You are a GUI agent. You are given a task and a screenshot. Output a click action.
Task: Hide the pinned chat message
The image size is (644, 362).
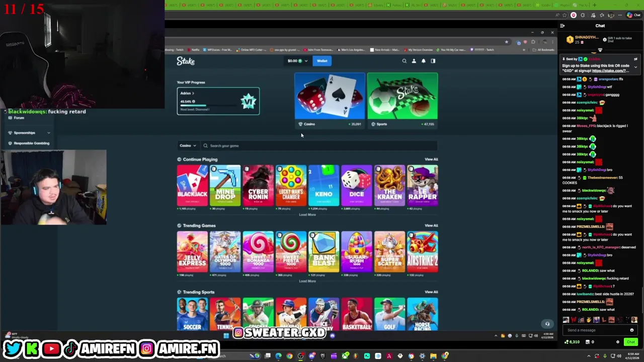pos(635,59)
